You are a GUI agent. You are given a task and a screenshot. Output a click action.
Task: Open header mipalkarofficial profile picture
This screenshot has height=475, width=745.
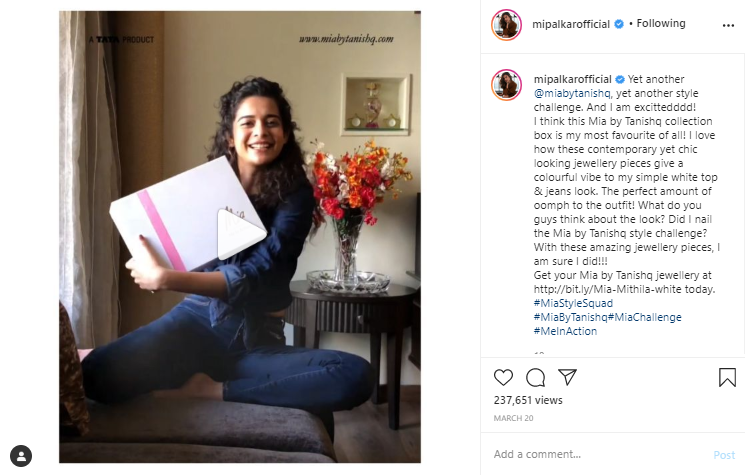506,25
